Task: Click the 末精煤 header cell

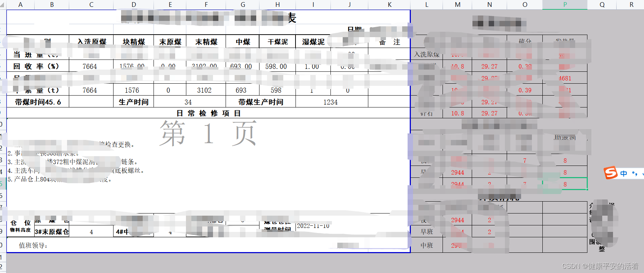Action: (x=206, y=42)
